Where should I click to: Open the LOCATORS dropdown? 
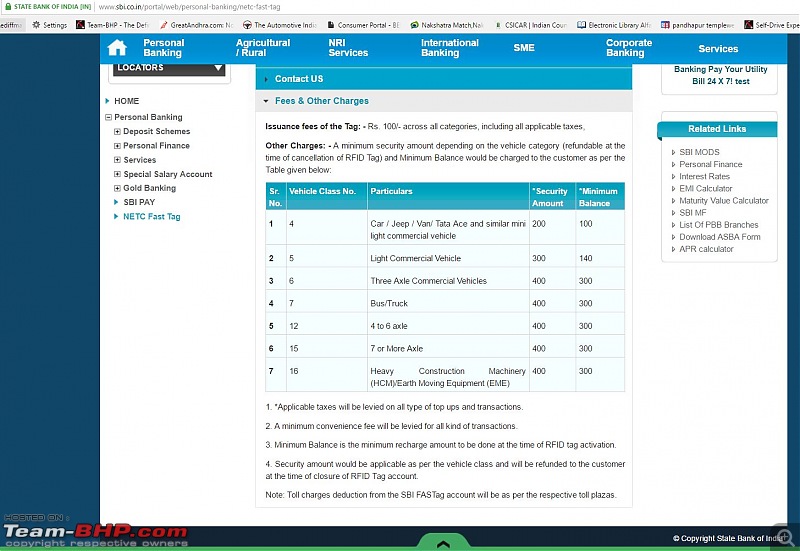[x=169, y=68]
